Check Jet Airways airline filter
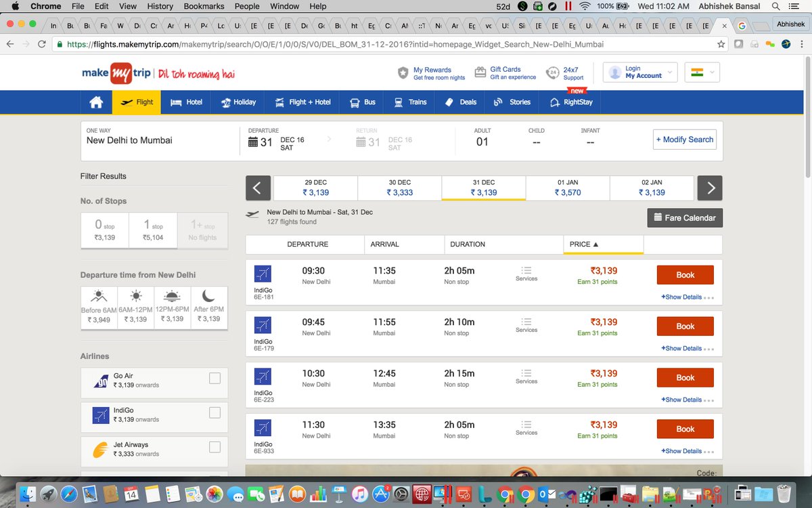 click(x=215, y=447)
